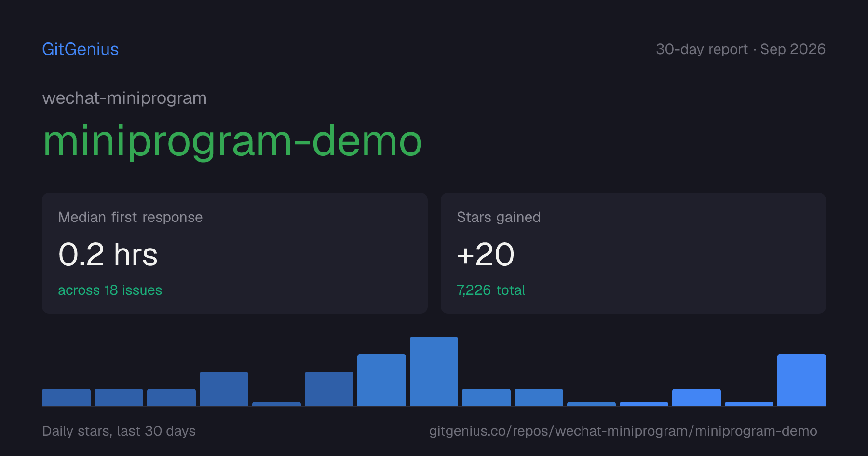
Task: Open the 7,226 total link
Action: pyautogui.click(x=491, y=290)
